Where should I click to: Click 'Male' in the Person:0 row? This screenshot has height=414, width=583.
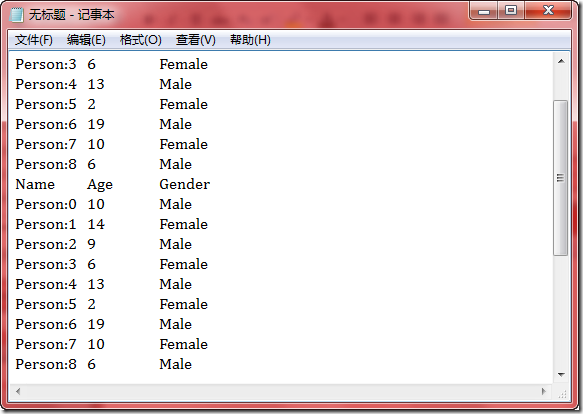coord(175,204)
